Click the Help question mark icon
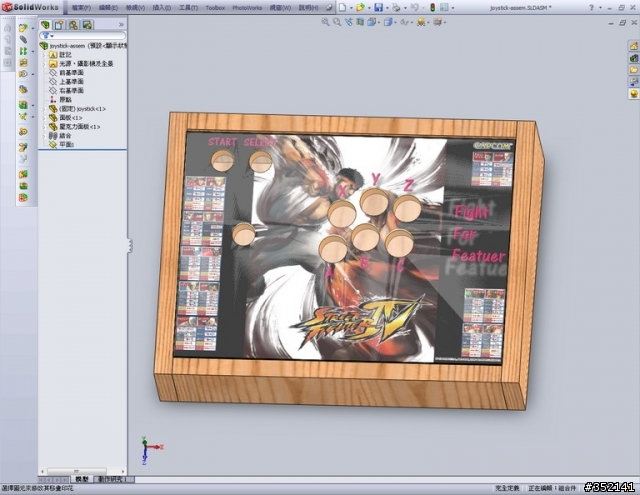 coord(591,8)
